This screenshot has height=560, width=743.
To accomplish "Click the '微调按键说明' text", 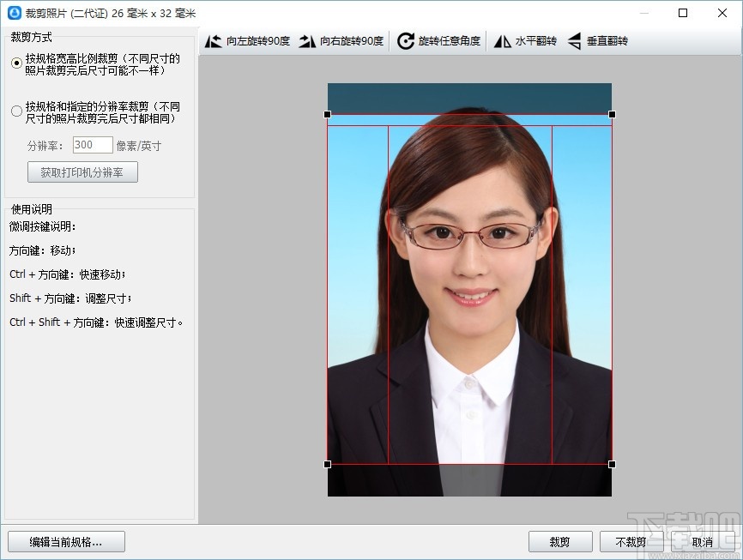I will [43, 226].
